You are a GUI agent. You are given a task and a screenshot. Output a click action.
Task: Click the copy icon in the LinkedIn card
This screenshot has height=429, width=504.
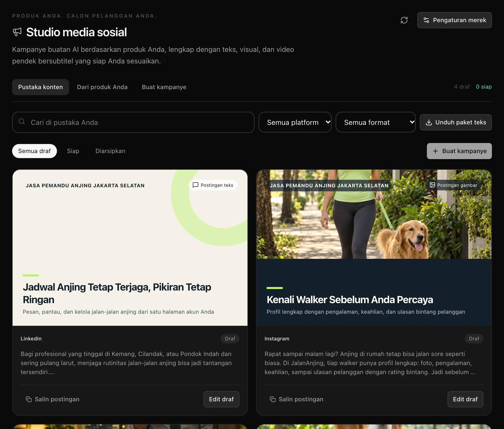click(x=29, y=399)
